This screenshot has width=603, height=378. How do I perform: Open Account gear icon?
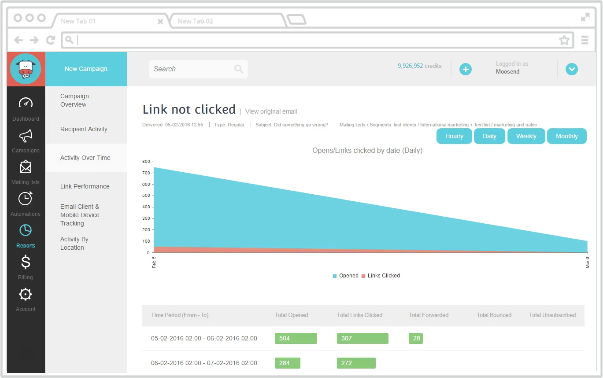(25, 294)
